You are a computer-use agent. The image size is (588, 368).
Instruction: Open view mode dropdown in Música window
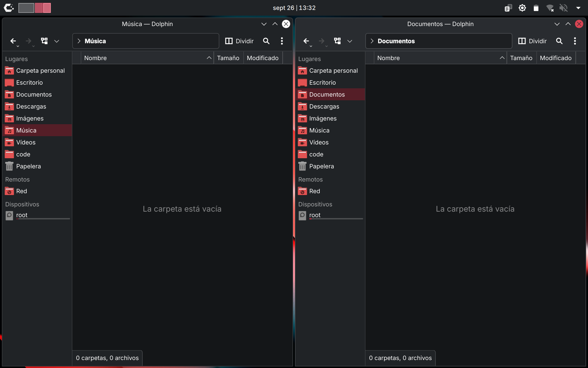(x=57, y=41)
